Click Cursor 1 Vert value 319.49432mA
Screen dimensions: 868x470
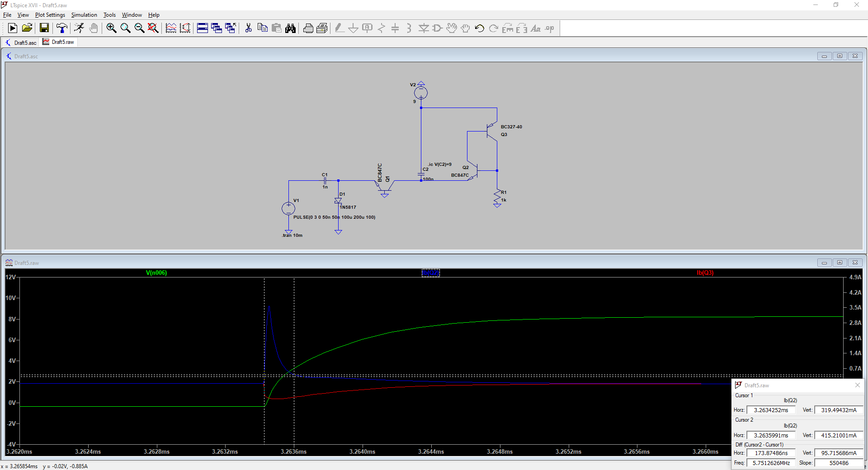(x=839, y=410)
